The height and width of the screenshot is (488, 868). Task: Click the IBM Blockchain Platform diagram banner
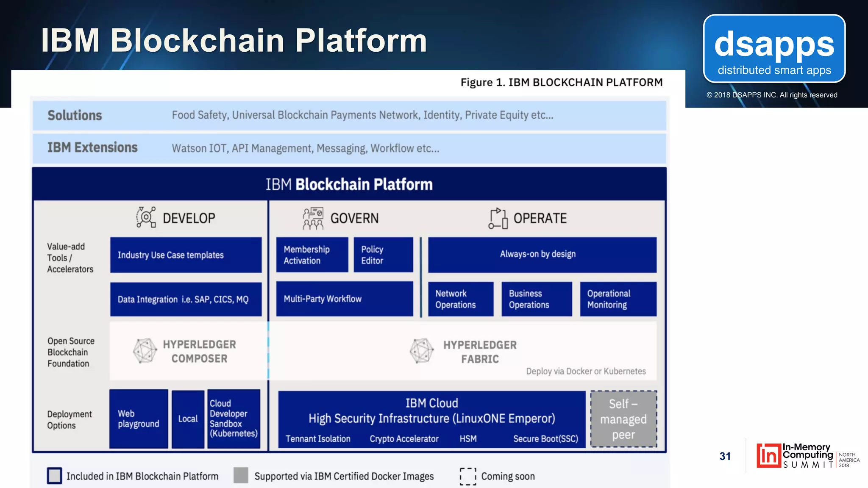pyautogui.click(x=349, y=184)
